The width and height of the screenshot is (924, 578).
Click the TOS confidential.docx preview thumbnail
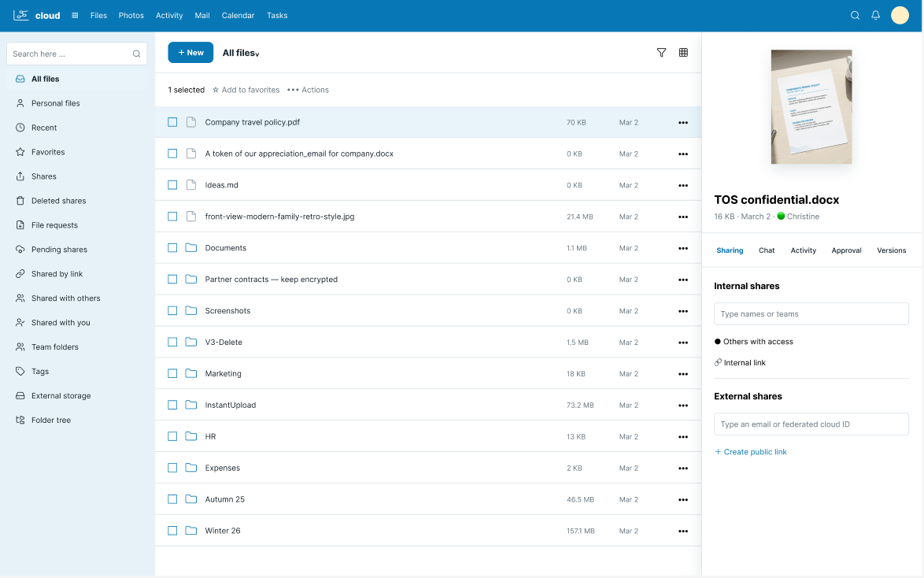811,107
